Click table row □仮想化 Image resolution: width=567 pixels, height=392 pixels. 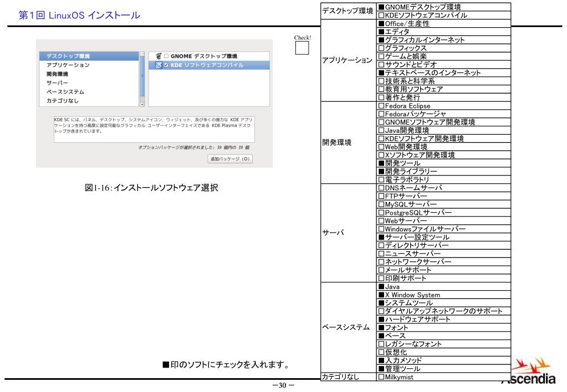point(444,352)
